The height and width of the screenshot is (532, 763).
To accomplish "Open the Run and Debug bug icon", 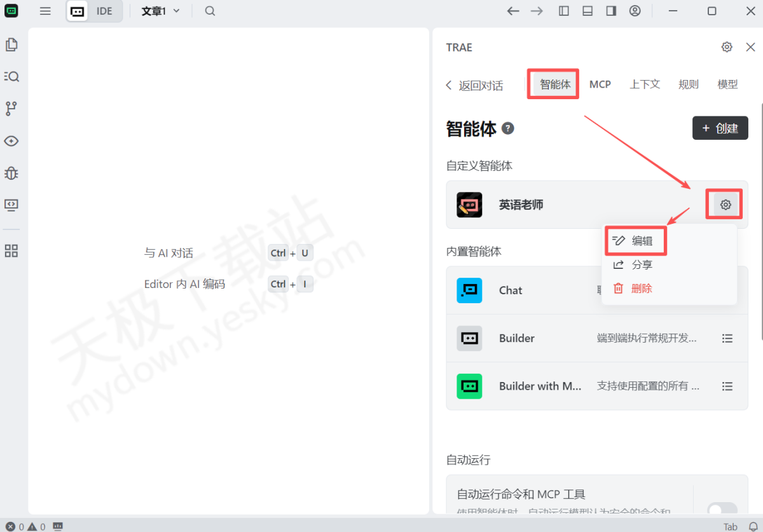I will point(11,172).
